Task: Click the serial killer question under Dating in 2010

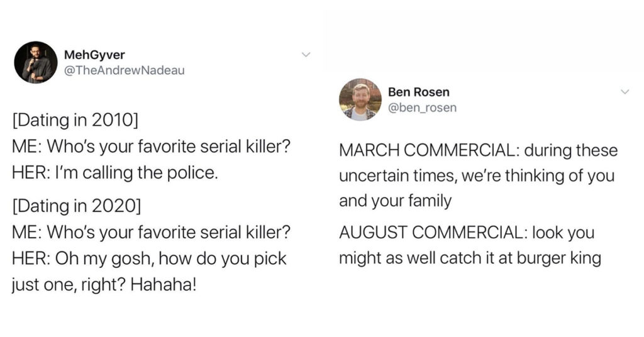Action: coord(151,146)
